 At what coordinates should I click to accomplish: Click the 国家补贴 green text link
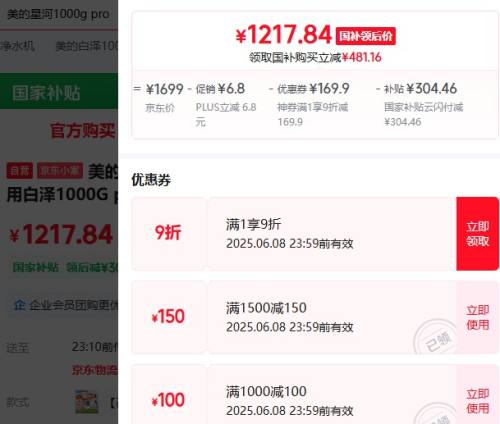36,267
